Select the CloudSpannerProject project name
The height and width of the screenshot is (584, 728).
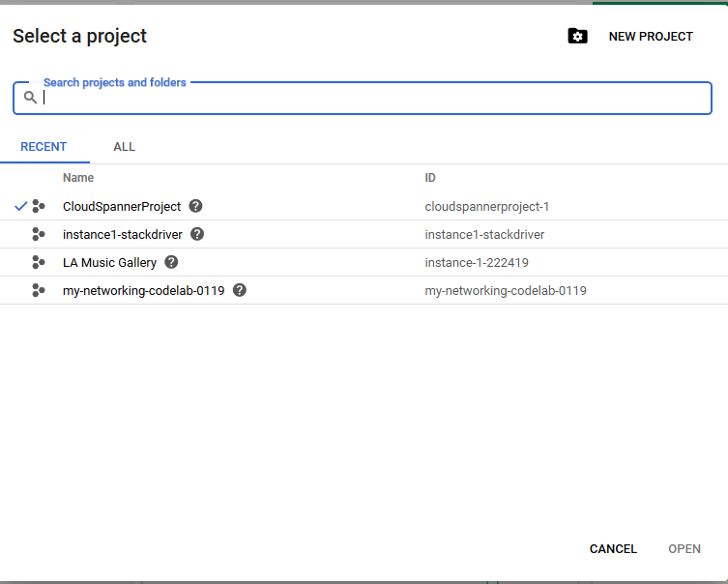[x=122, y=207]
